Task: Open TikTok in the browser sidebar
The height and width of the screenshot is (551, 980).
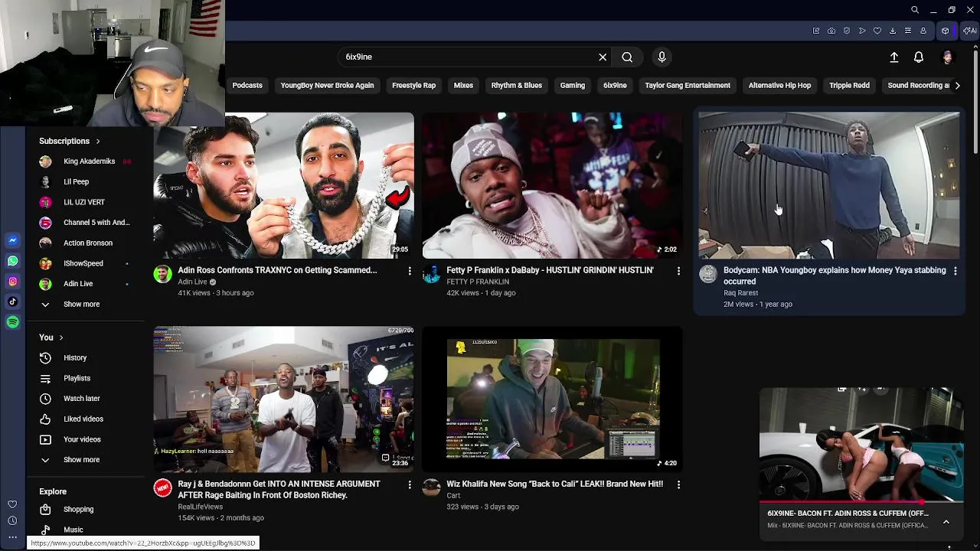Action: pos(12,302)
